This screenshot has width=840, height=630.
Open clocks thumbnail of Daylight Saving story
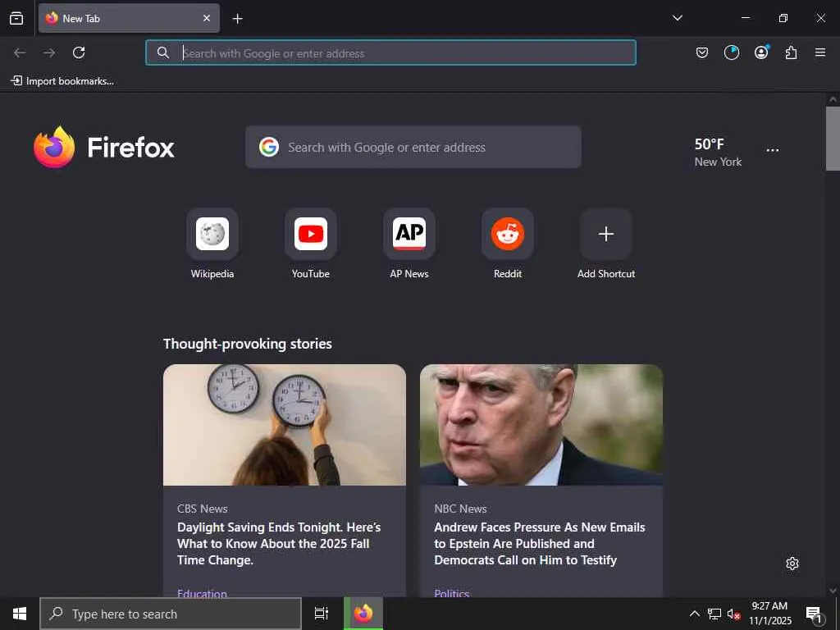(285, 425)
